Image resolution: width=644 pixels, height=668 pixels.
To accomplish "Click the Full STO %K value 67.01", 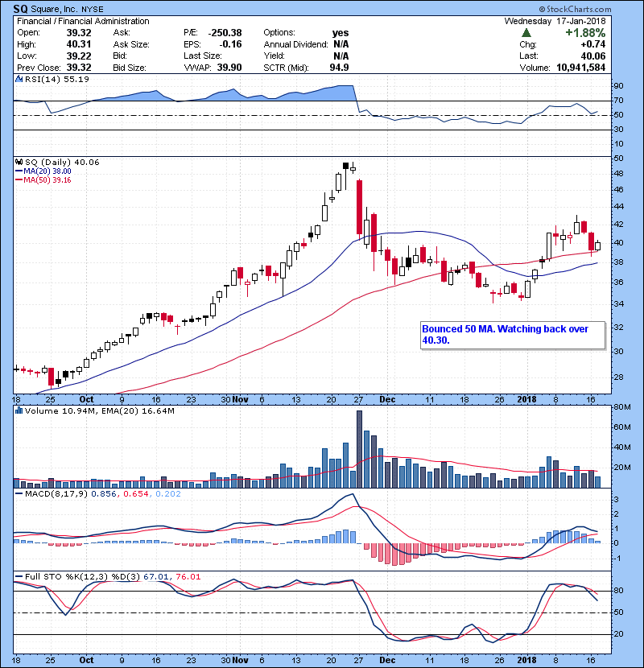I will pos(156,577).
